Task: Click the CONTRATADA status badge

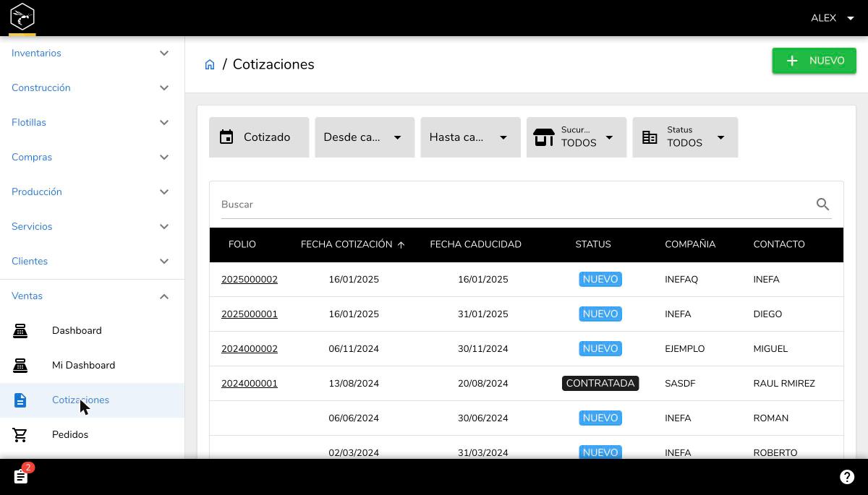Action: tap(600, 384)
